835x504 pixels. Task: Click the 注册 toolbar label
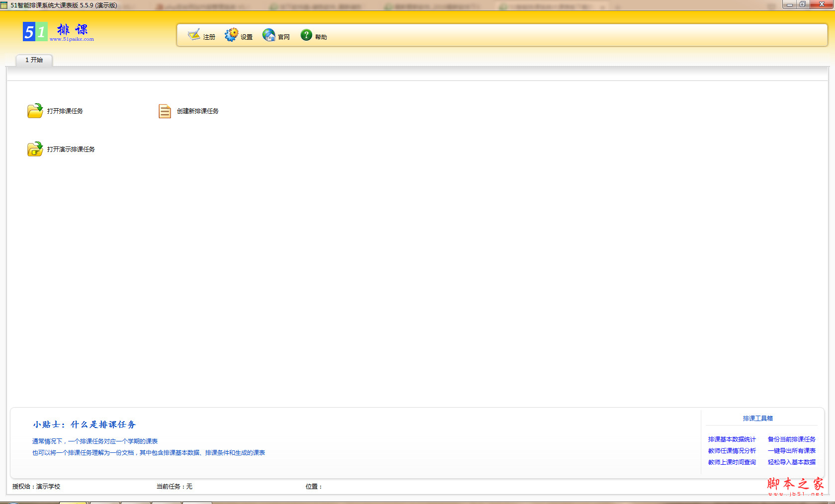click(209, 37)
